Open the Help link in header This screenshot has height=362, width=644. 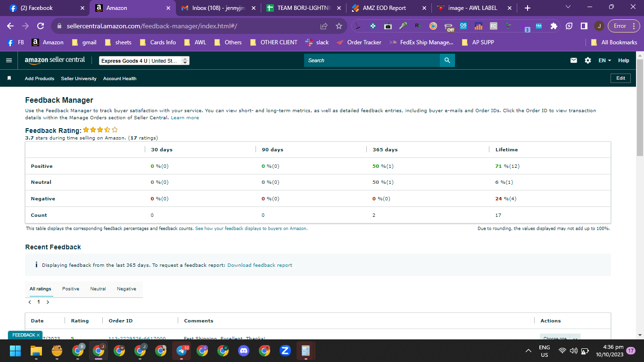click(623, 60)
